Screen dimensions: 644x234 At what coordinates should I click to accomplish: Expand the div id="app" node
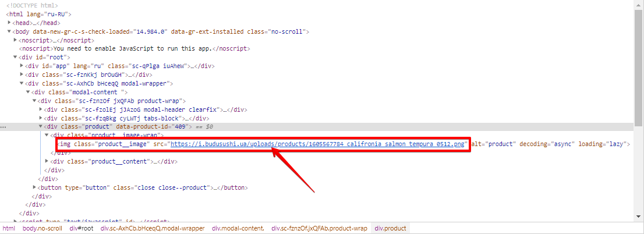coord(23,66)
